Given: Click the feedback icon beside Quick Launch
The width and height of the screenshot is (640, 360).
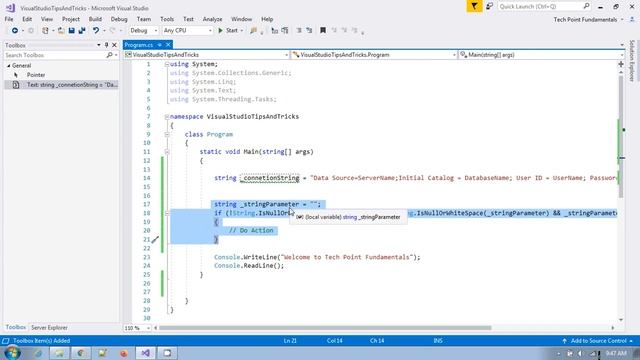Looking at the screenshot, I should pos(489,7).
